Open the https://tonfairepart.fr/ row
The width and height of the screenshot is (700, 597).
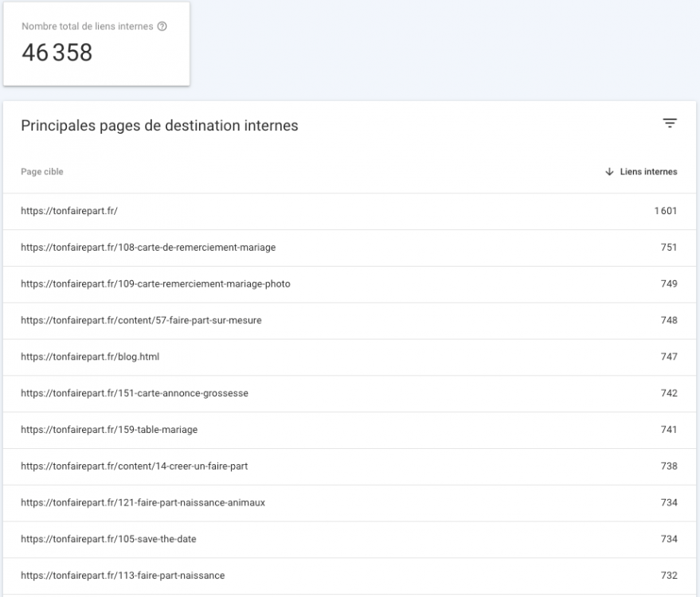350,211
